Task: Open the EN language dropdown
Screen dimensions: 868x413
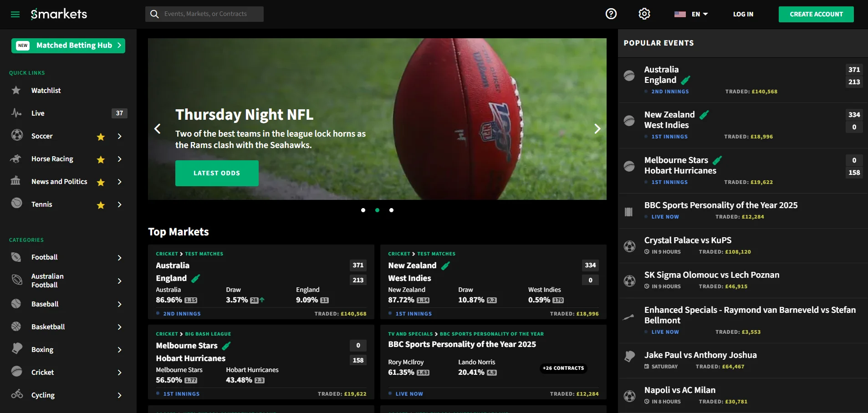Action: 691,14
